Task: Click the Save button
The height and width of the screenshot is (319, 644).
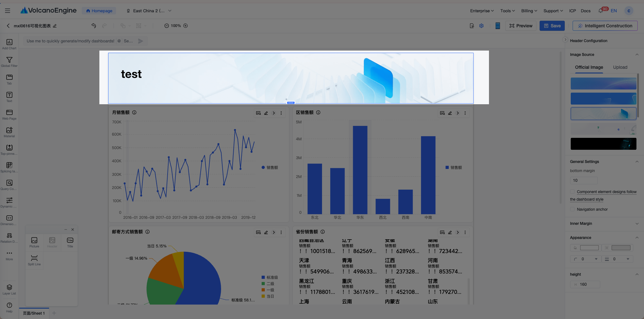Action: pos(552,26)
